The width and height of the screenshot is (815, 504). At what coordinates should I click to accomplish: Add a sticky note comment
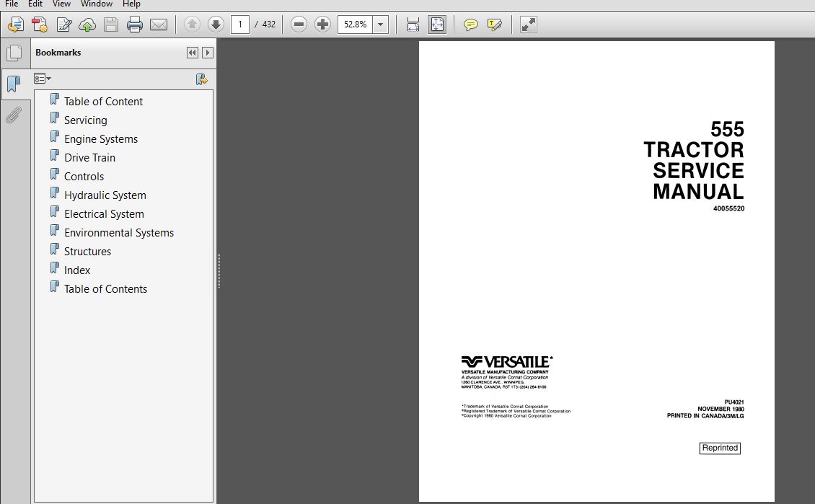click(470, 25)
